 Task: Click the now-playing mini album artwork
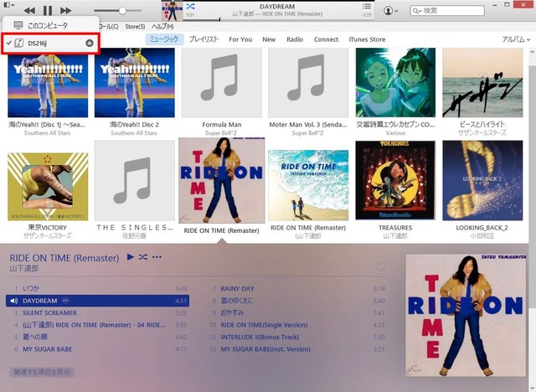click(172, 11)
